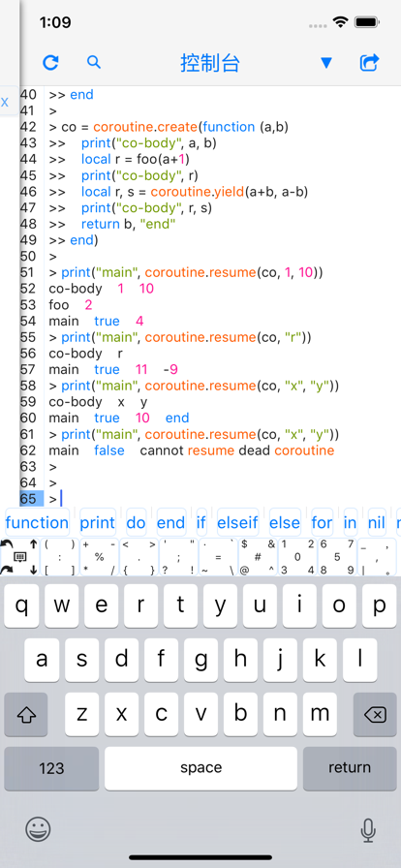Tap the 控制台 title

coord(210,63)
